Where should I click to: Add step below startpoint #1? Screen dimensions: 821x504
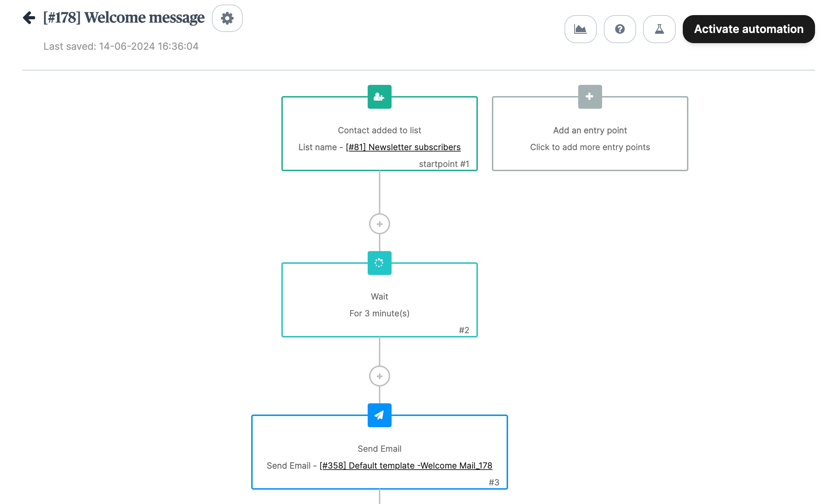[x=379, y=224]
